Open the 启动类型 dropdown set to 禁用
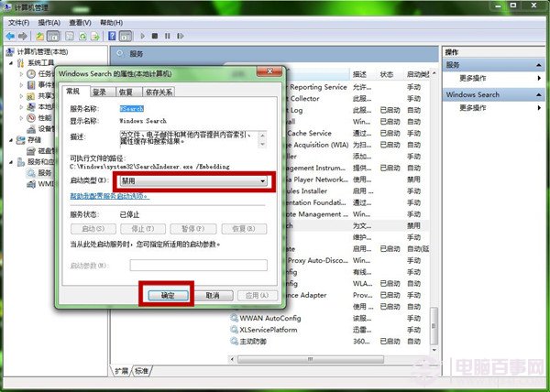The image size is (550, 392). [193, 181]
